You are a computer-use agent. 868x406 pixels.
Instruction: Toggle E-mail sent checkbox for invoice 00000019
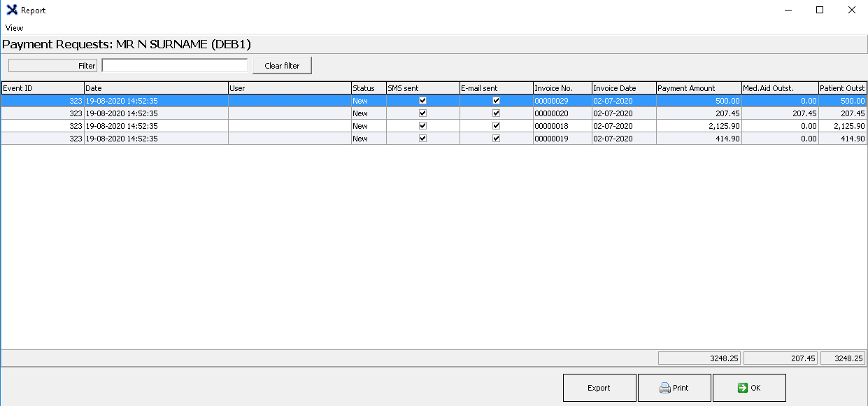(x=496, y=139)
